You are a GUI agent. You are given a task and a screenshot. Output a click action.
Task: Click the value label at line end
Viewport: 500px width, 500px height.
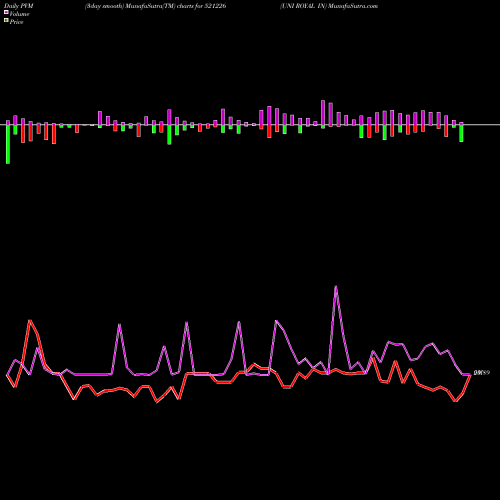482,373
